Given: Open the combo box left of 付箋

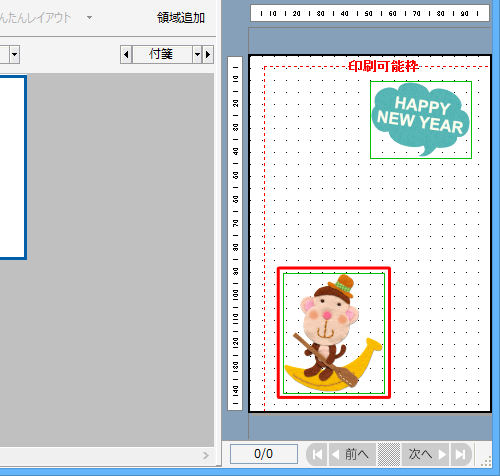Looking at the screenshot, I should 14,54.
